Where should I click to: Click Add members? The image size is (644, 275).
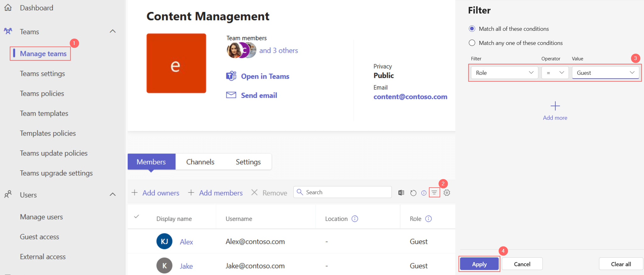coord(221,193)
